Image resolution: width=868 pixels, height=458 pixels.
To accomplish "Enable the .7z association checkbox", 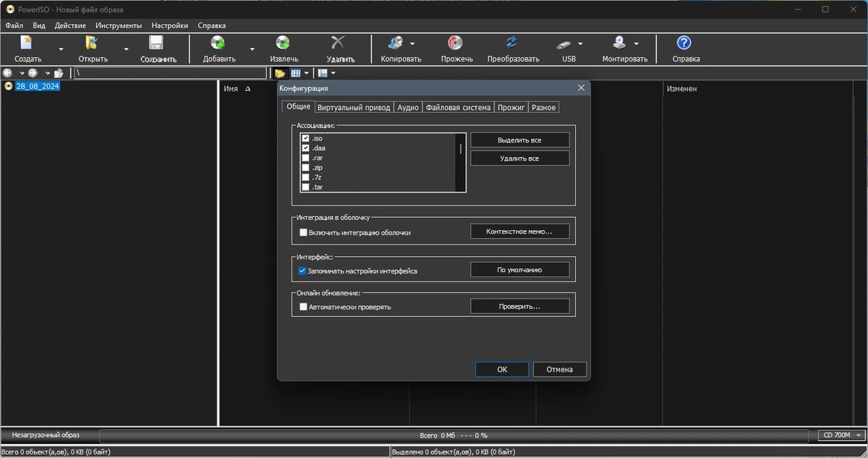I will click(305, 177).
